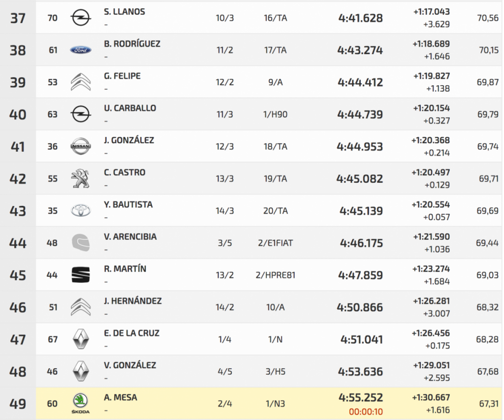The height and width of the screenshot is (420, 504).
Task: Click the Škoda logo beside A. Mesa
Action: (x=80, y=403)
